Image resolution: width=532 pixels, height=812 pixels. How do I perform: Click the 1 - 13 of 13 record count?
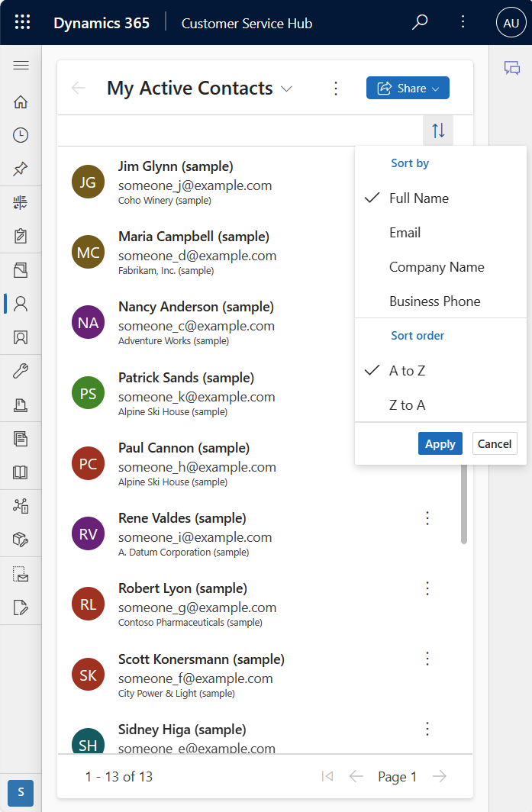[x=118, y=777]
